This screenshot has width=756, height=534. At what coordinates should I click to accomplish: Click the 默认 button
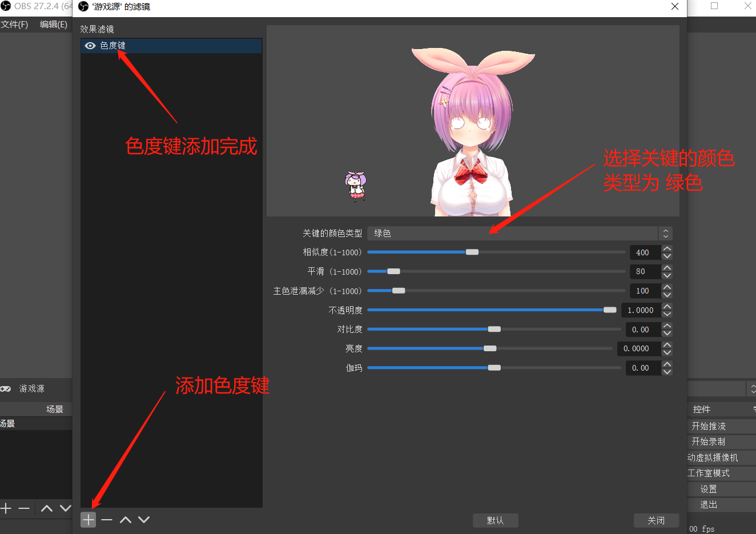495,520
